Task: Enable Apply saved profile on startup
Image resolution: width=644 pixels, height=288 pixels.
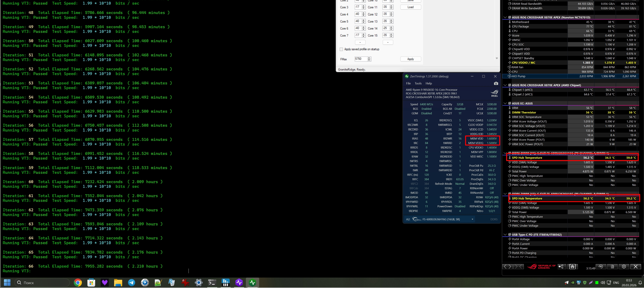Action: pyautogui.click(x=341, y=49)
